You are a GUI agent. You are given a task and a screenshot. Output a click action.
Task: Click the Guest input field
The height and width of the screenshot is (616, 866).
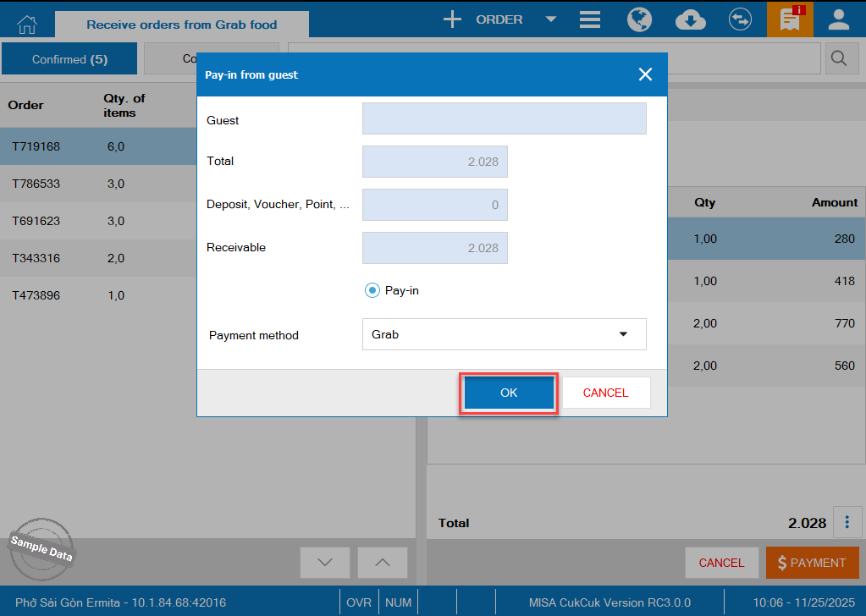click(504, 119)
